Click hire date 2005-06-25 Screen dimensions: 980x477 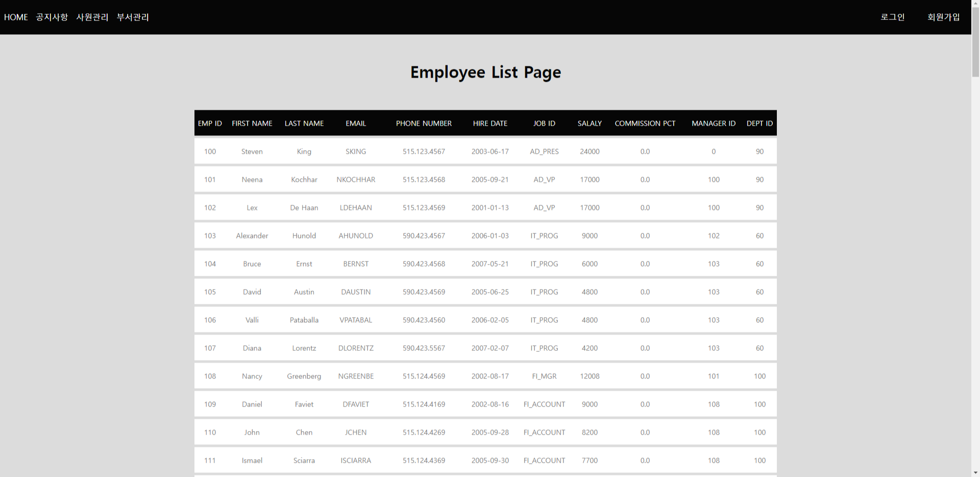coord(490,292)
